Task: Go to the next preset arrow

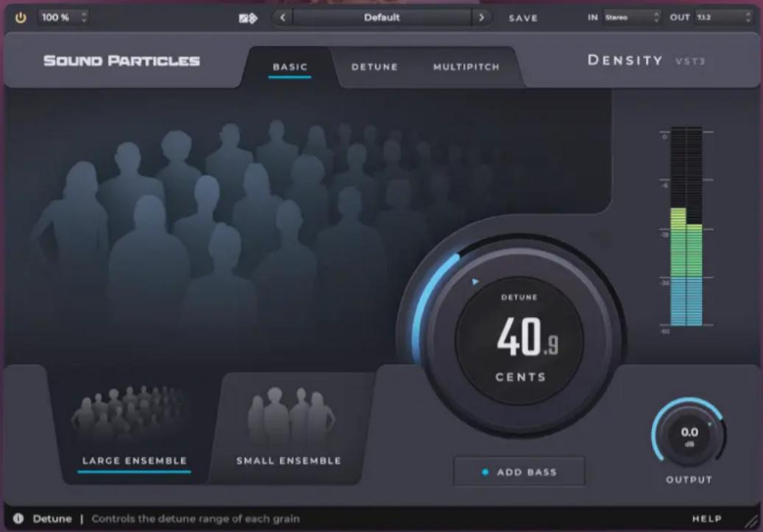Action: 481,18
